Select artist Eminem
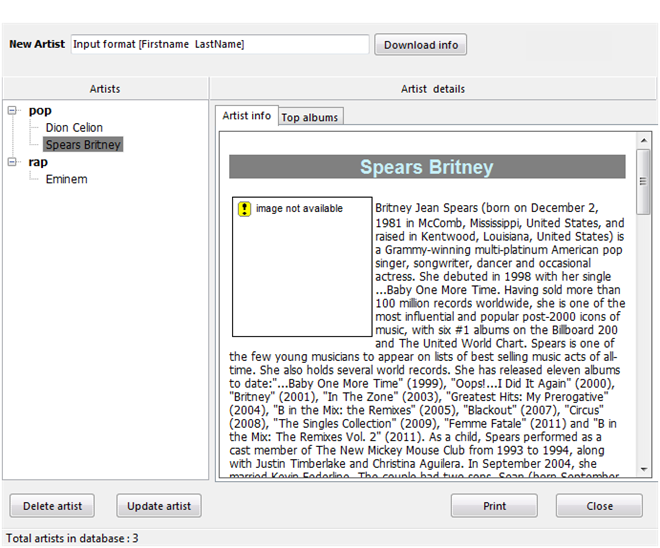Screen dimensions: 660x548 67,179
